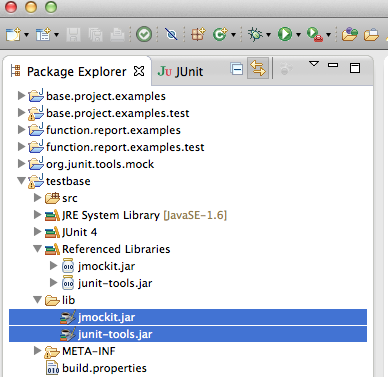
Task: Select Referenced Libraries node
Action: (116, 249)
